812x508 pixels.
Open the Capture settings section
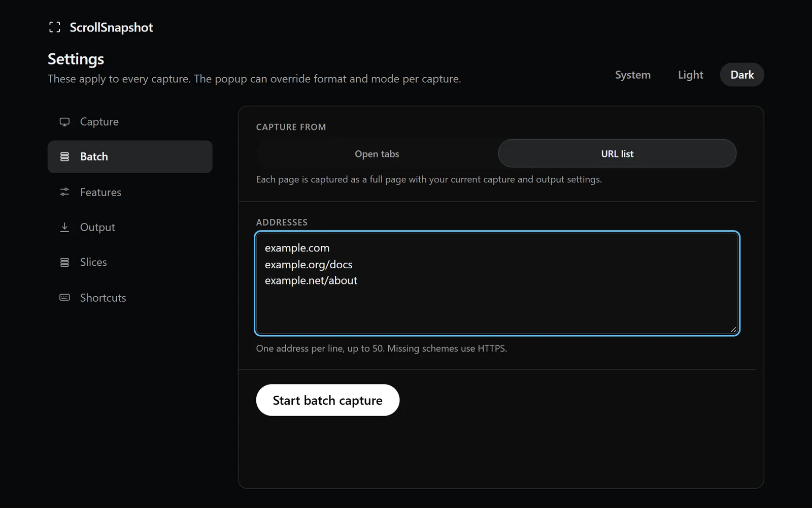click(x=130, y=122)
